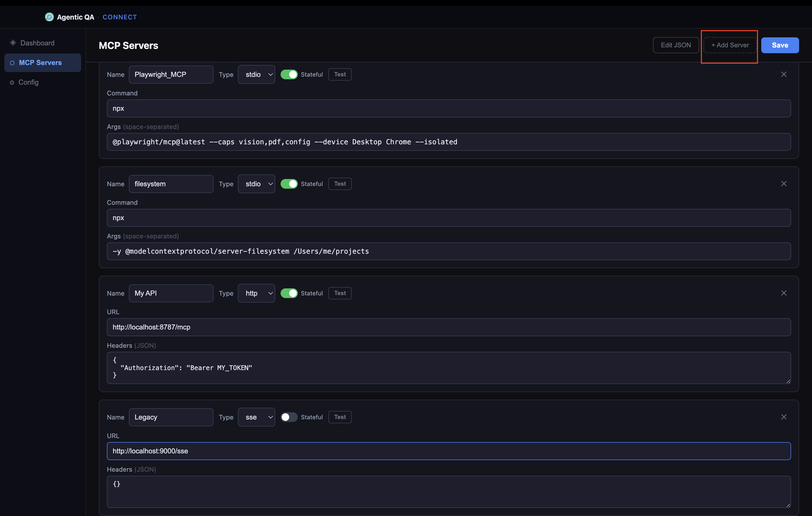Run Test on the My API server
The width and height of the screenshot is (812, 516).
pos(340,293)
